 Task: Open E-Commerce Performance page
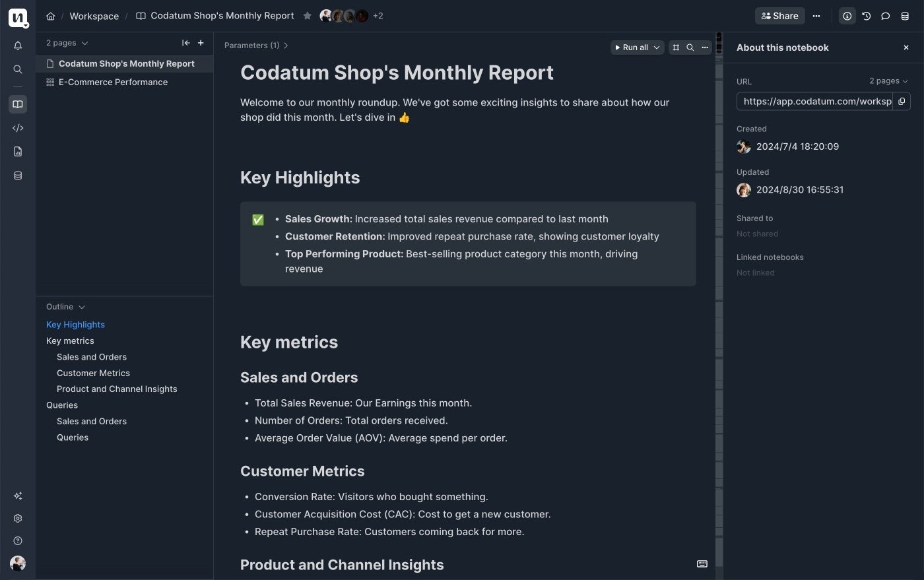tap(113, 82)
